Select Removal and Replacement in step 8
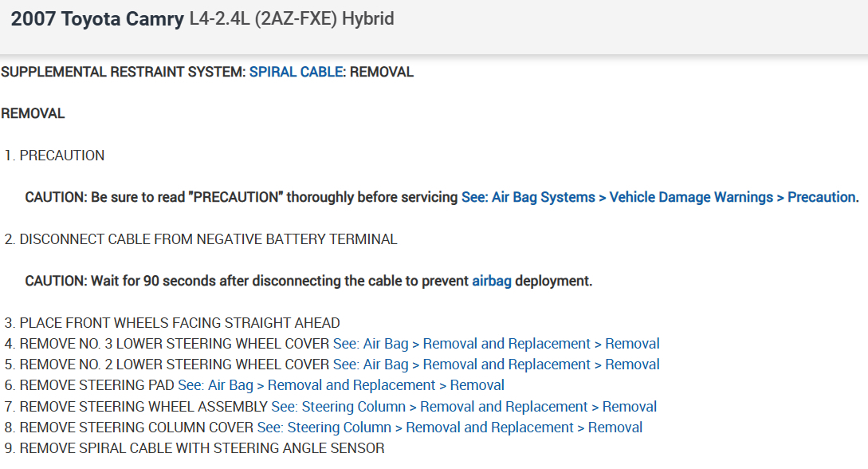Viewport: 868px width, 469px height. (489, 428)
